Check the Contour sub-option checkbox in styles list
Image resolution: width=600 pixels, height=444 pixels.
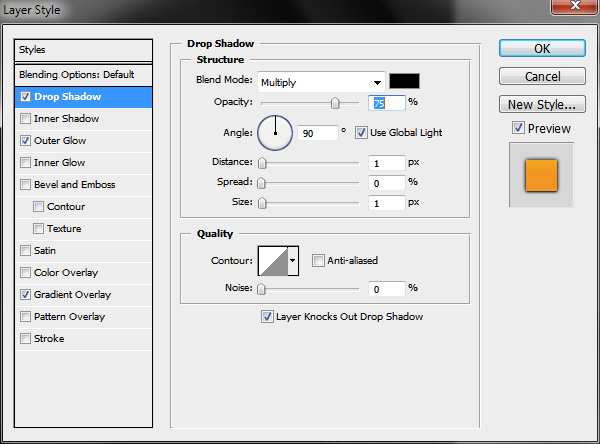[38, 206]
